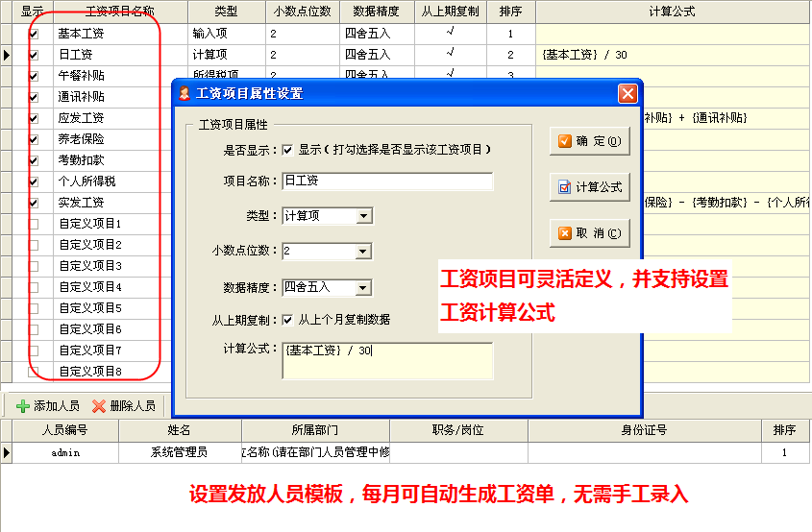Open the 小数点位数 dropdown
This screenshot has height=532, width=812.
[363, 251]
